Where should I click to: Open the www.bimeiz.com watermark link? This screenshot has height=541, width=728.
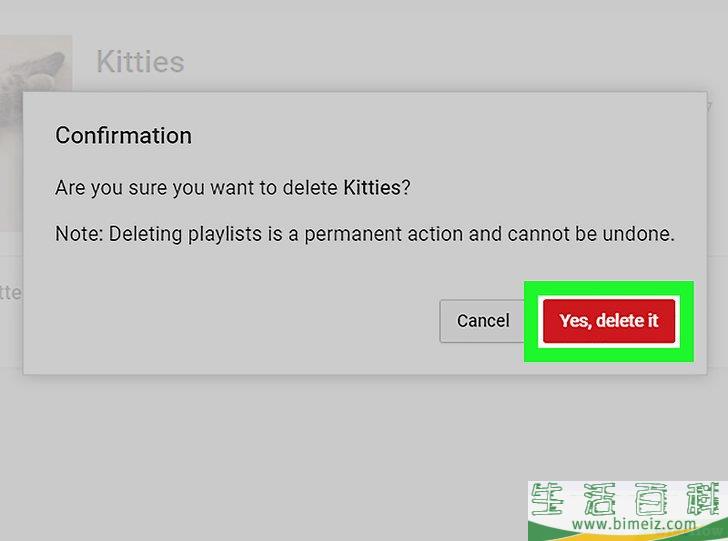634,524
